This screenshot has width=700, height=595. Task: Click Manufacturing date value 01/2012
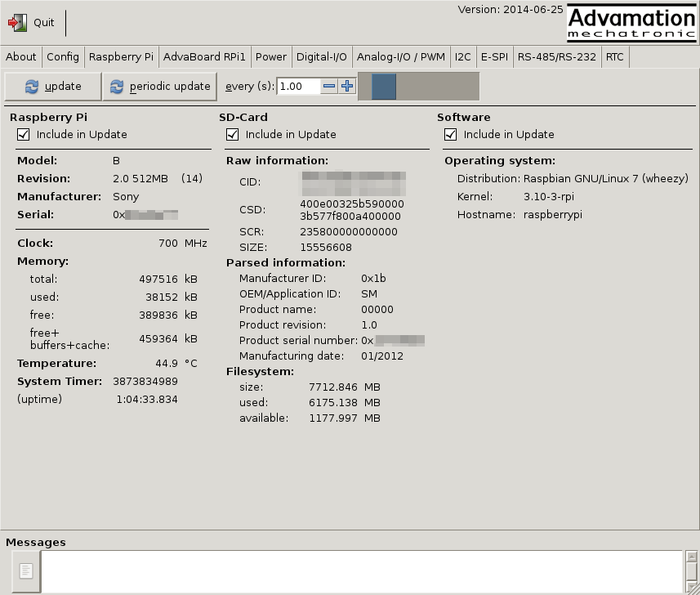[x=382, y=356]
